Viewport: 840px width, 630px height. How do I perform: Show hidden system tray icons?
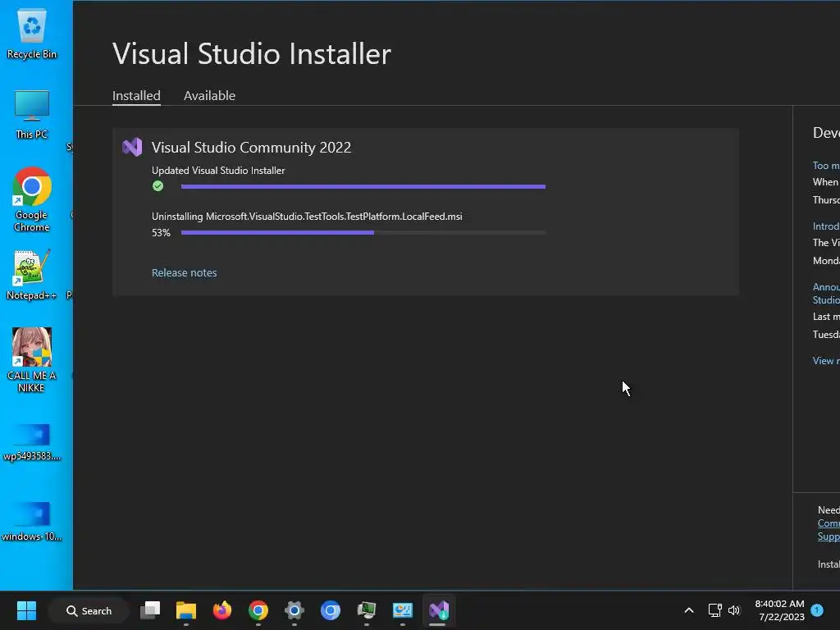coord(689,610)
